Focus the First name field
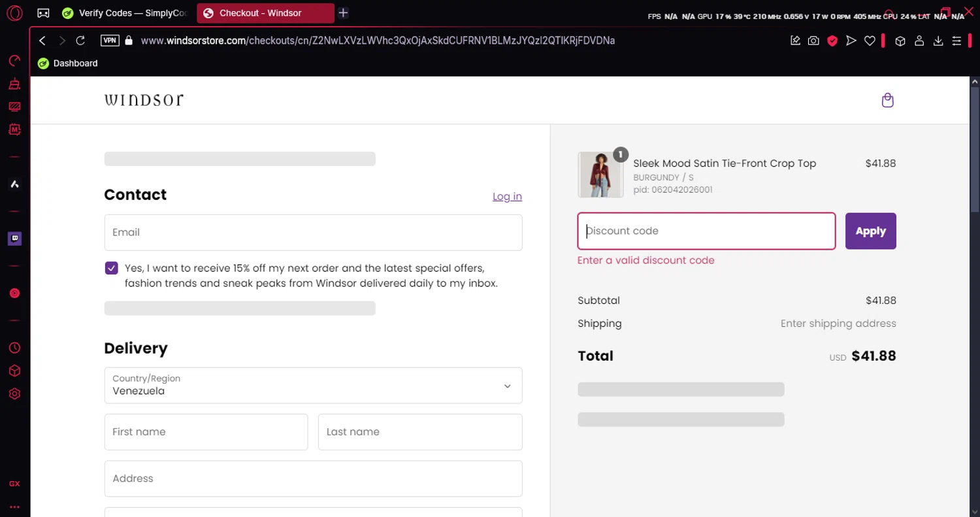Viewport: 980px width, 517px height. click(206, 432)
